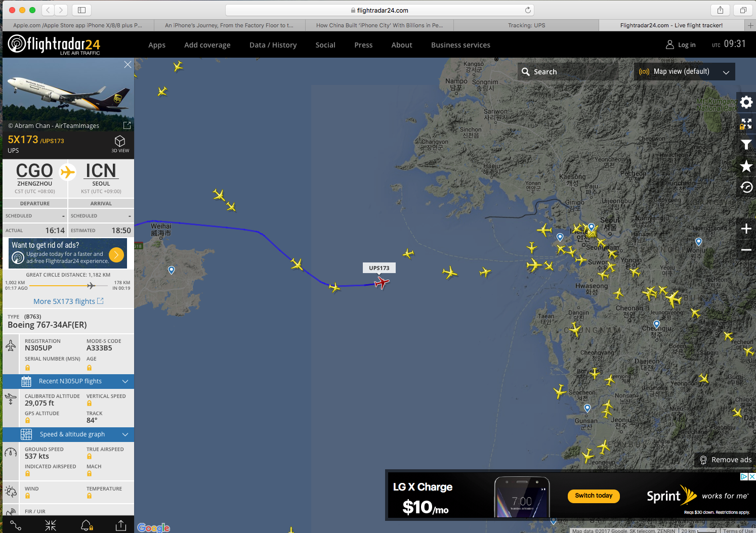
Task: Click the UPS173 callsign map label
Action: coord(379,268)
